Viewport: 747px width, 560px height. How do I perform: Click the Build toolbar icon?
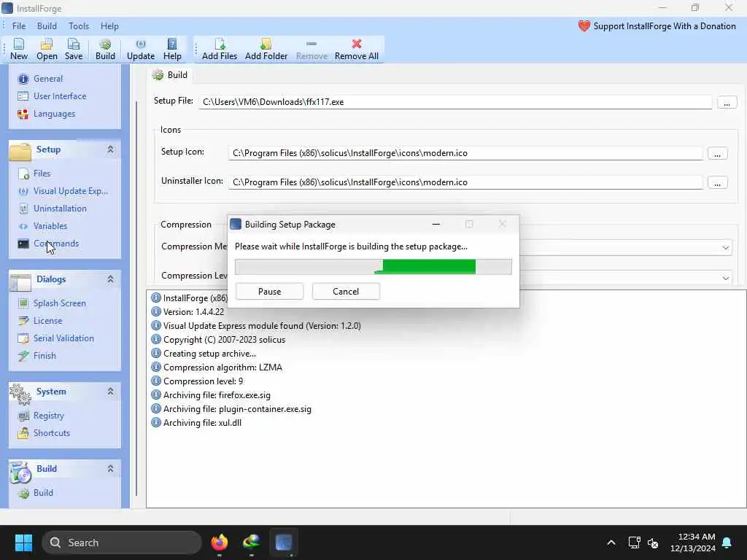(x=105, y=49)
